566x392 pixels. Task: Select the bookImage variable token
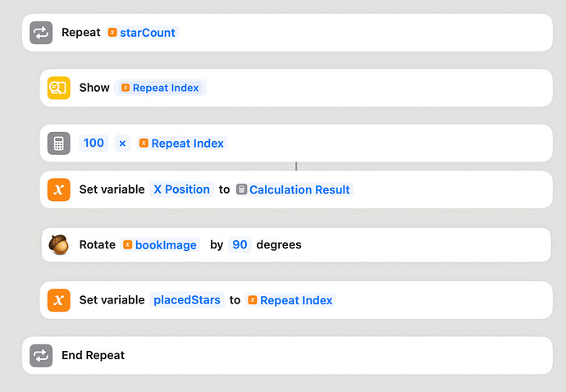160,244
